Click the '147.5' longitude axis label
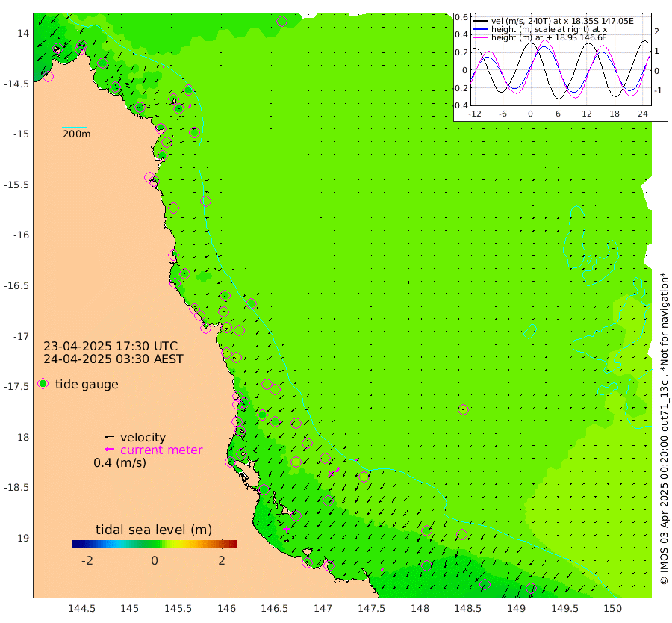 pos(371,608)
